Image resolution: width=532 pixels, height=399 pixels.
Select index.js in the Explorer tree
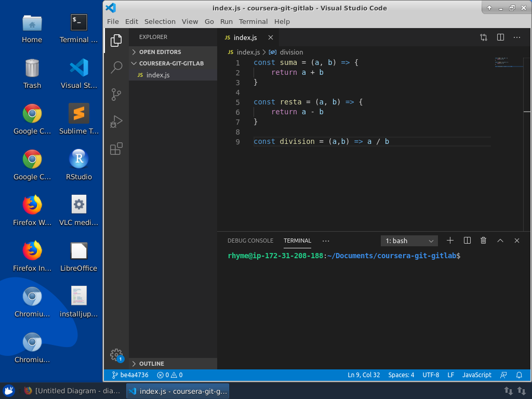coord(158,75)
